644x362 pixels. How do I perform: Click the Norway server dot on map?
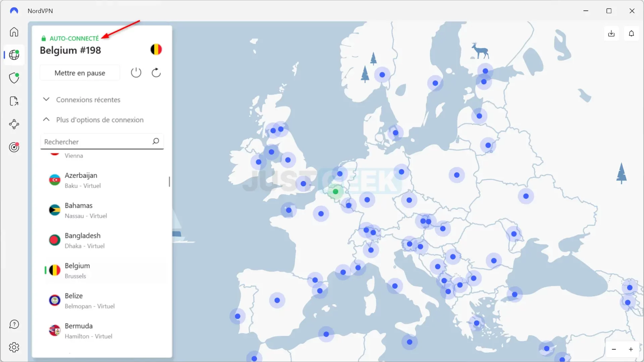tap(382, 75)
